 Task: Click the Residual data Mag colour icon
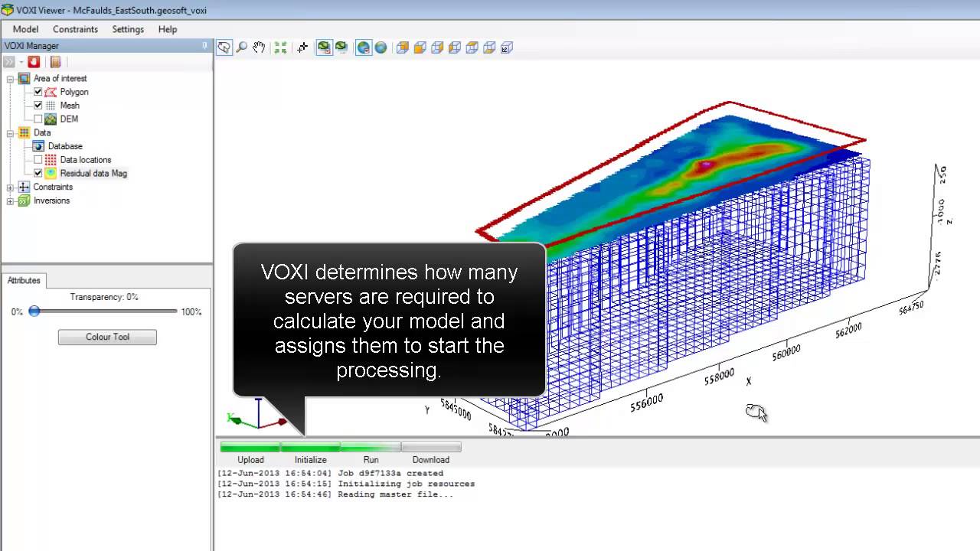(x=51, y=174)
